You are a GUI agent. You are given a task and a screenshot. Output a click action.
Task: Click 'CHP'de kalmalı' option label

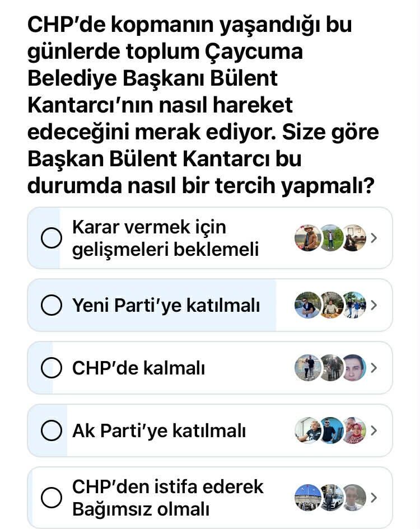(x=138, y=368)
